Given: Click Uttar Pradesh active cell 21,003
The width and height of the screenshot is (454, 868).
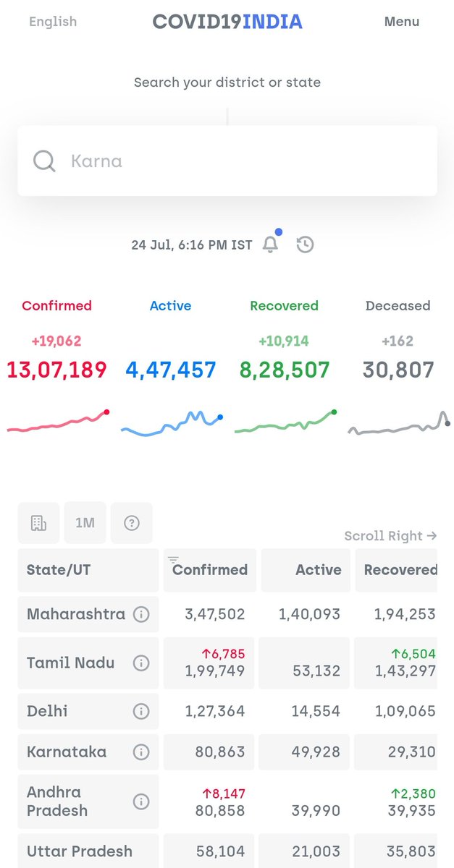Looking at the screenshot, I should (x=305, y=850).
